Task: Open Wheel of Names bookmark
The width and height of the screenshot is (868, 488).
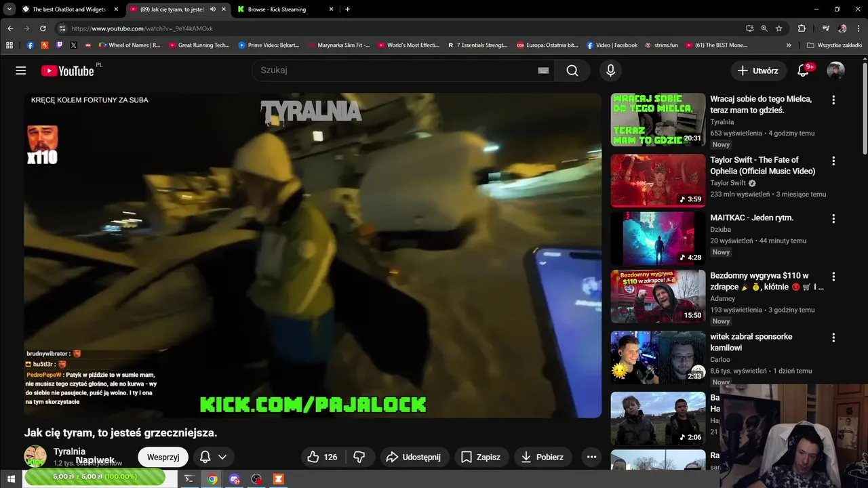Action: (130, 45)
